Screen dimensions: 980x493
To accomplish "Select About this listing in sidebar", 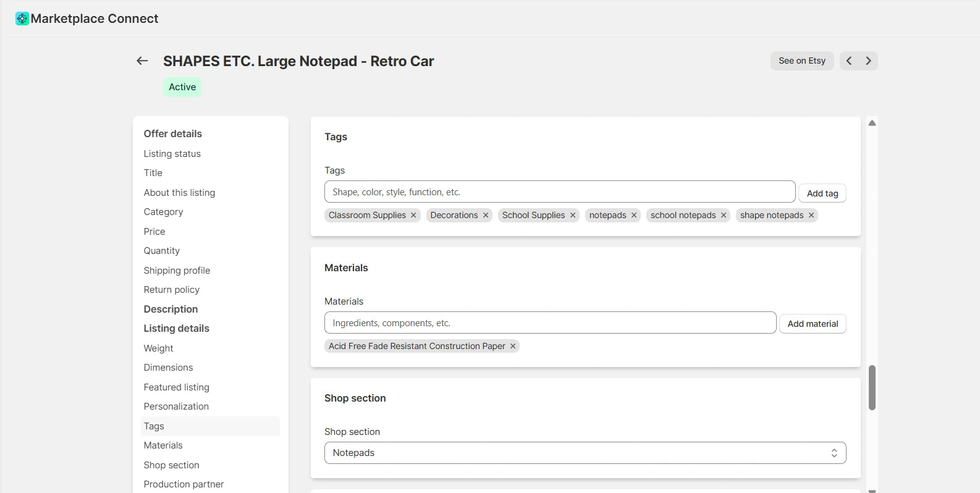I will click(180, 193).
